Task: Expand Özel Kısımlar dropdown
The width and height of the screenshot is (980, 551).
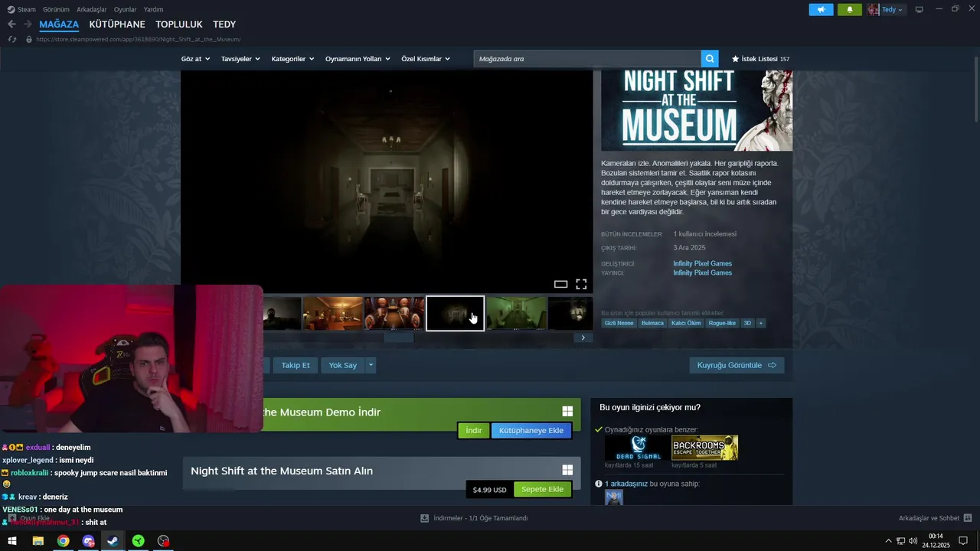Action: coord(426,59)
